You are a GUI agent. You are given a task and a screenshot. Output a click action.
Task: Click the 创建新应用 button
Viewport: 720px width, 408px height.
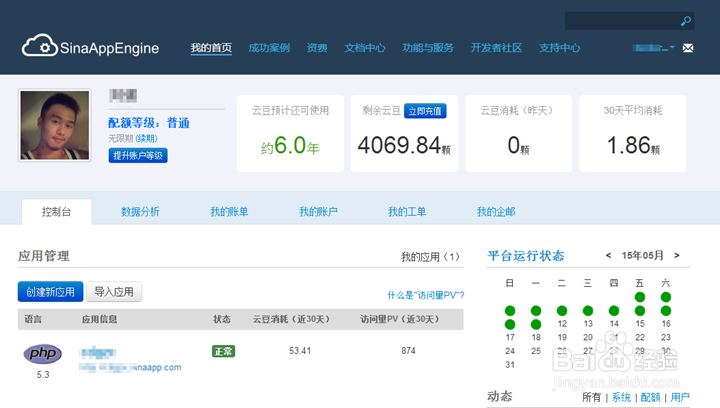coord(51,291)
